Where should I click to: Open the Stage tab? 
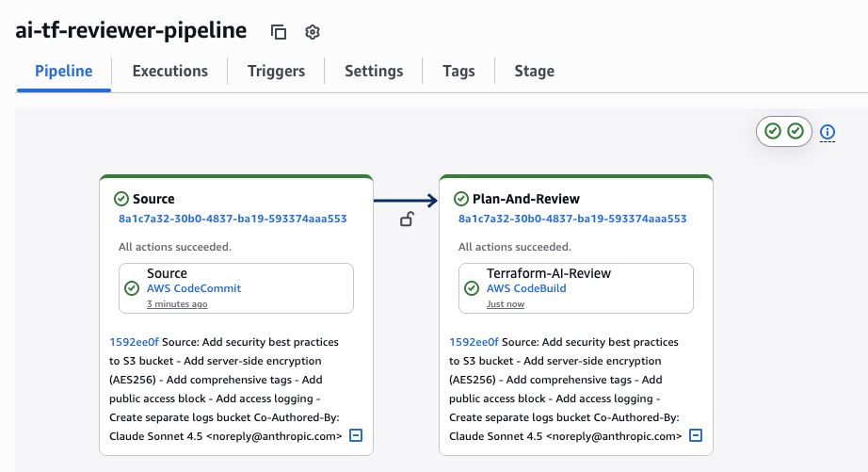point(534,71)
